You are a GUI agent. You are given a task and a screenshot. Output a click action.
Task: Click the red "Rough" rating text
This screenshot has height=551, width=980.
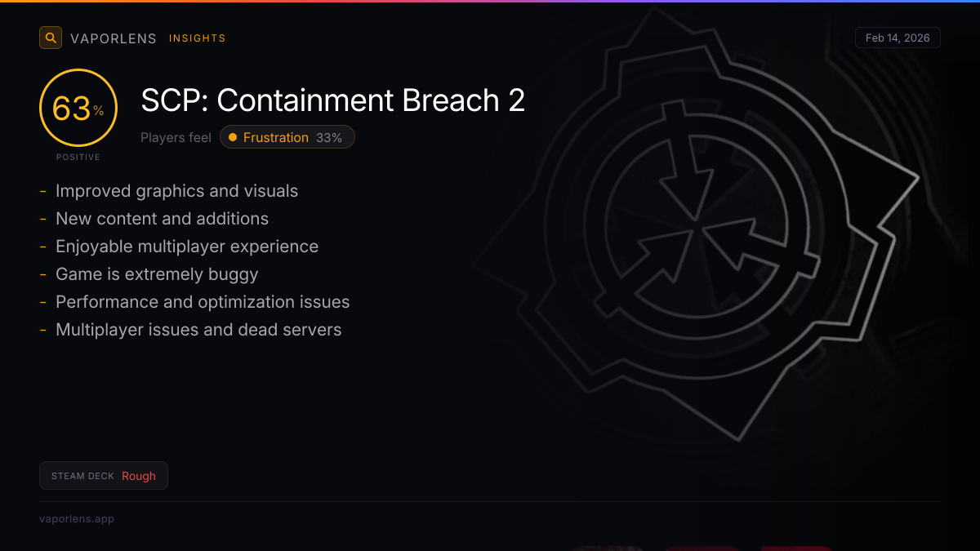pyautogui.click(x=139, y=476)
